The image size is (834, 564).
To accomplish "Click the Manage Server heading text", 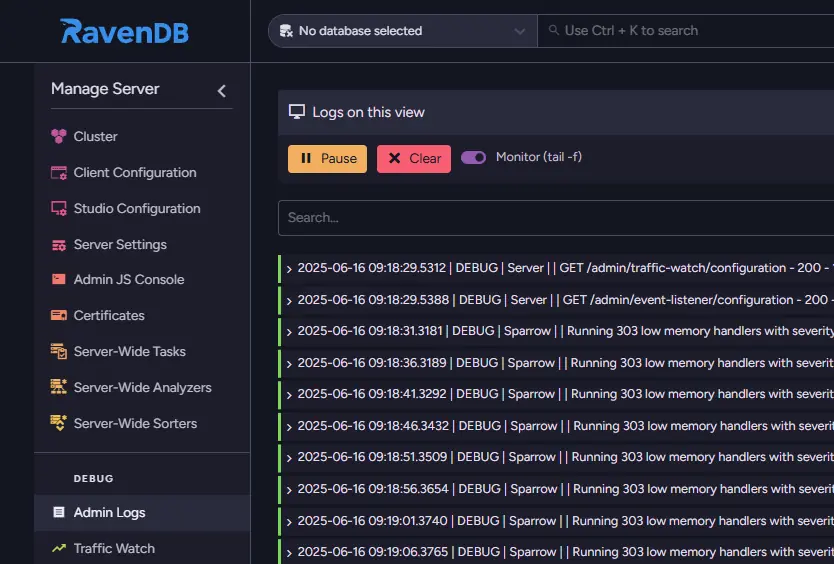I will click(x=105, y=89).
